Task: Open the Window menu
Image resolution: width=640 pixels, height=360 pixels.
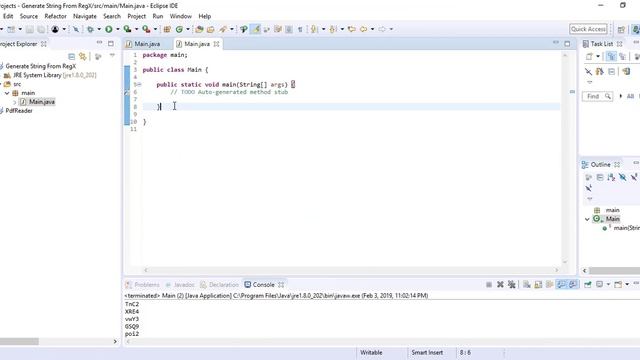Action: [180, 16]
